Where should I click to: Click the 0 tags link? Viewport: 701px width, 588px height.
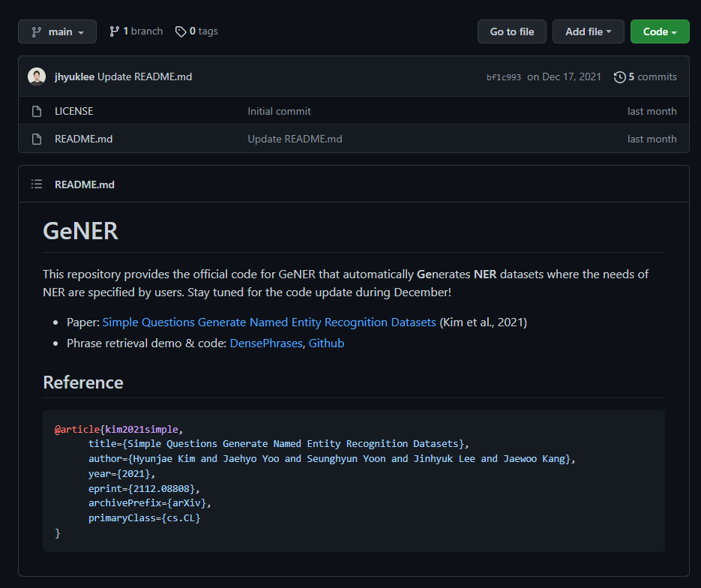(x=196, y=31)
